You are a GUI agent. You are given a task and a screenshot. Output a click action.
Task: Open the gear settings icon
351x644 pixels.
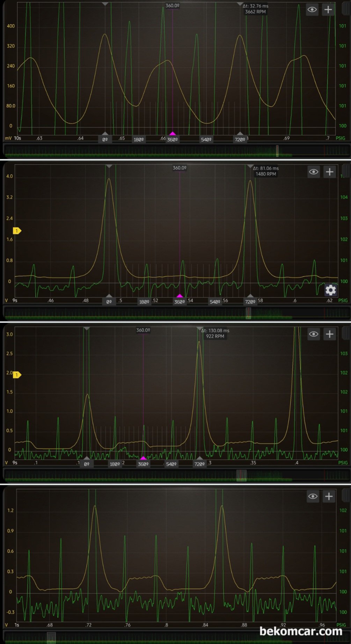(x=330, y=290)
